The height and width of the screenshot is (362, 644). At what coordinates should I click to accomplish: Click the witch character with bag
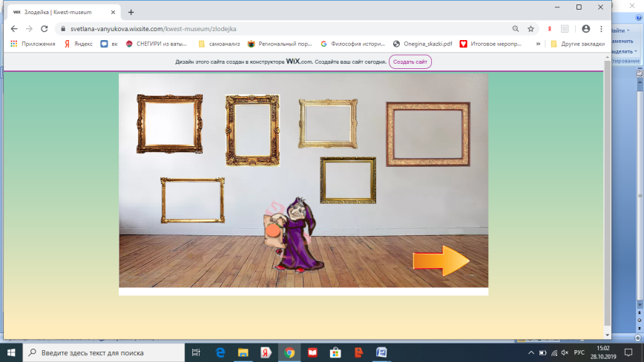[x=294, y=234]
